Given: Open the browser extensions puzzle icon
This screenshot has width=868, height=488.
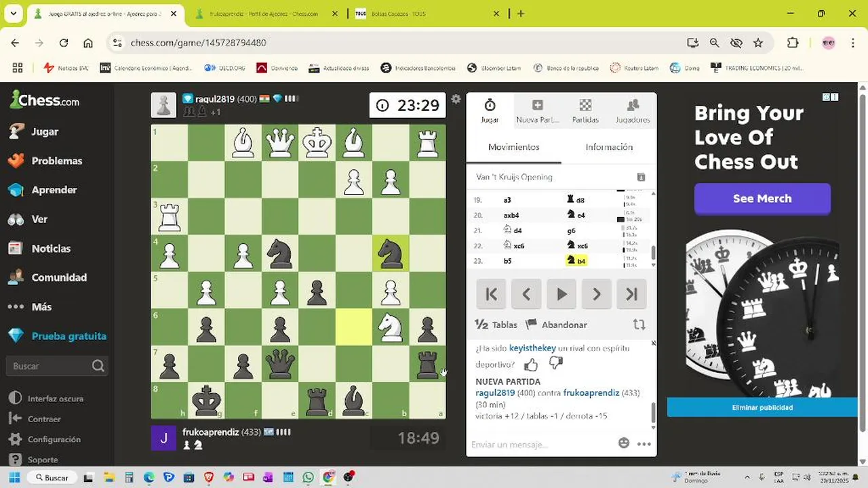Looking at the screenshot, I should click(x=793, y=43).
